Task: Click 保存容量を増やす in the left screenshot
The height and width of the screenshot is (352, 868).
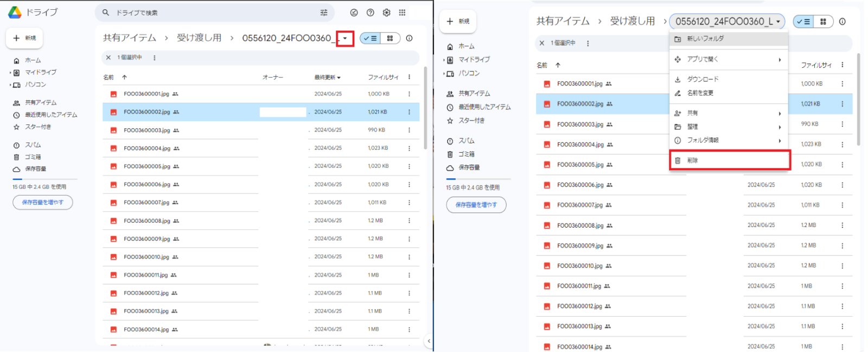Action: (43, 202)
